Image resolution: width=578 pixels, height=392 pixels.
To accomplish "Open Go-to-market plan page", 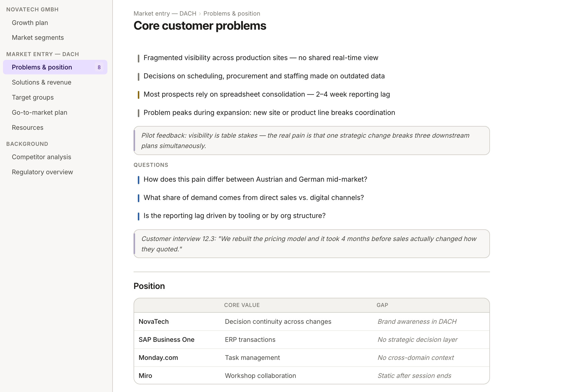I will click(x=40, y=112).
